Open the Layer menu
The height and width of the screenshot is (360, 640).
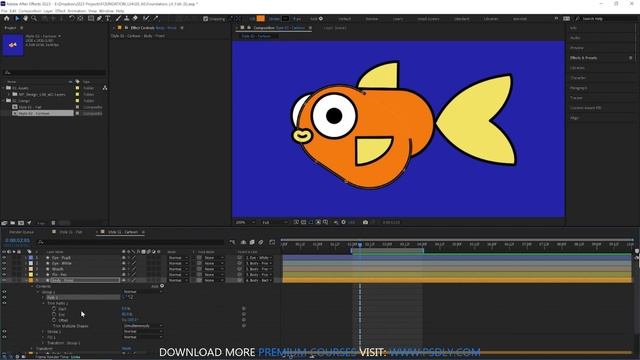point(48,11)
